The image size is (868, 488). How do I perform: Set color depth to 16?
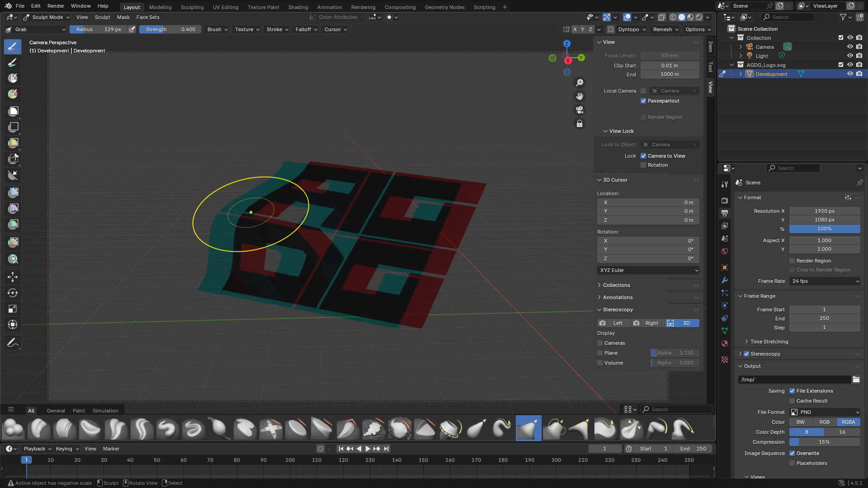click(x=842, y=432)
